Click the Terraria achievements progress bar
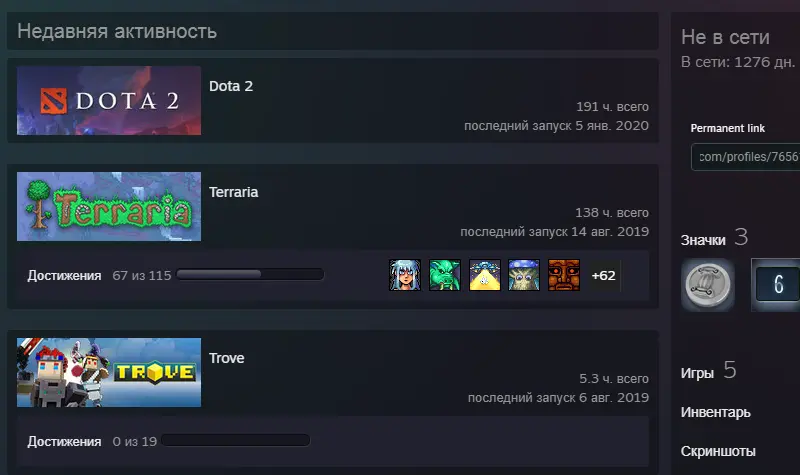The image size is (800, 475). [250, 274]
